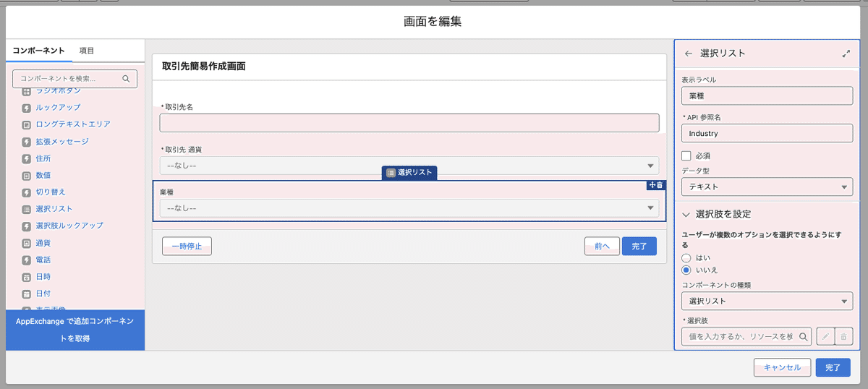Click the 日時 component icon
Screen dimensions: 868x389
(x=26, y=277)
